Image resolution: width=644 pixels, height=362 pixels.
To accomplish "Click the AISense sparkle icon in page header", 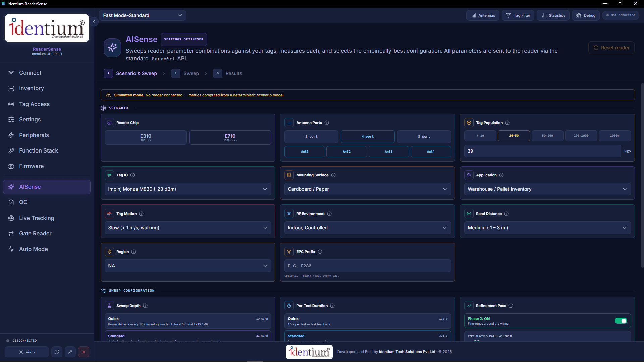I will coord(112,48).
